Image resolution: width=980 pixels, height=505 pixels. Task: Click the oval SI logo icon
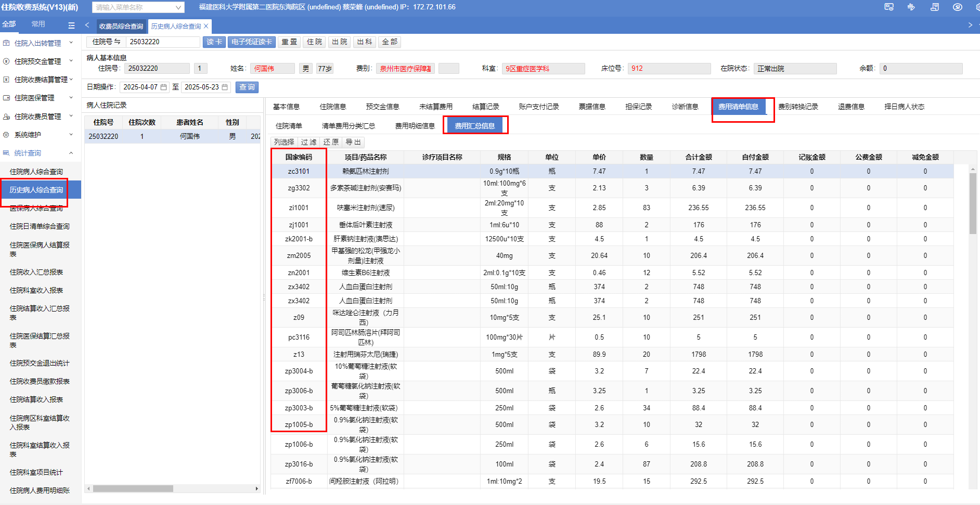point(958,7)
